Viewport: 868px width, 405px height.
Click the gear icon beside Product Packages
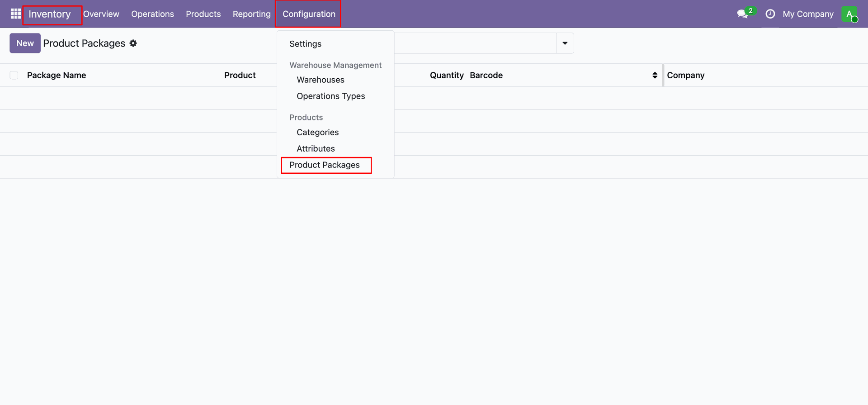(x=133, y=43)
